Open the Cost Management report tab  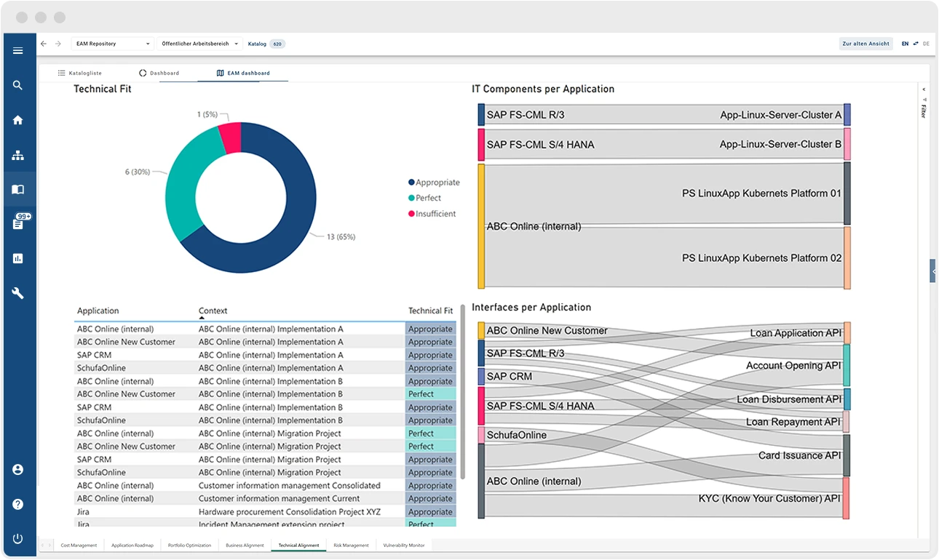coord(79,545)
